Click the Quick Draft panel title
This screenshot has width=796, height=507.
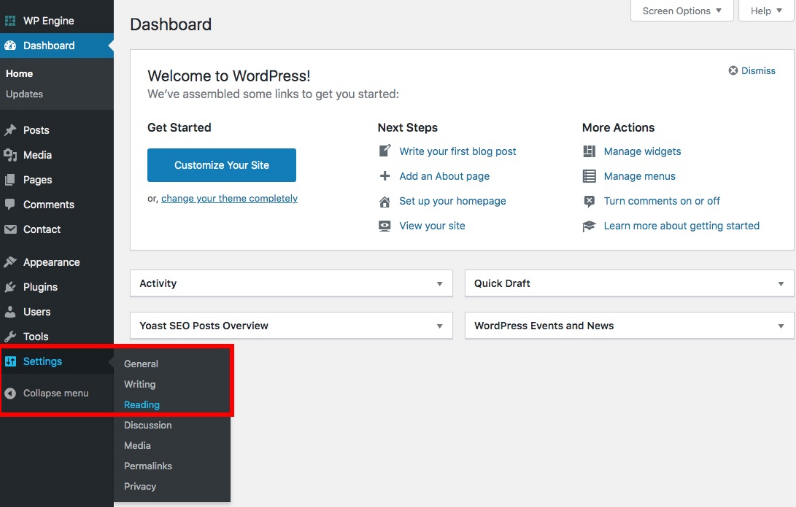point(502,284)
